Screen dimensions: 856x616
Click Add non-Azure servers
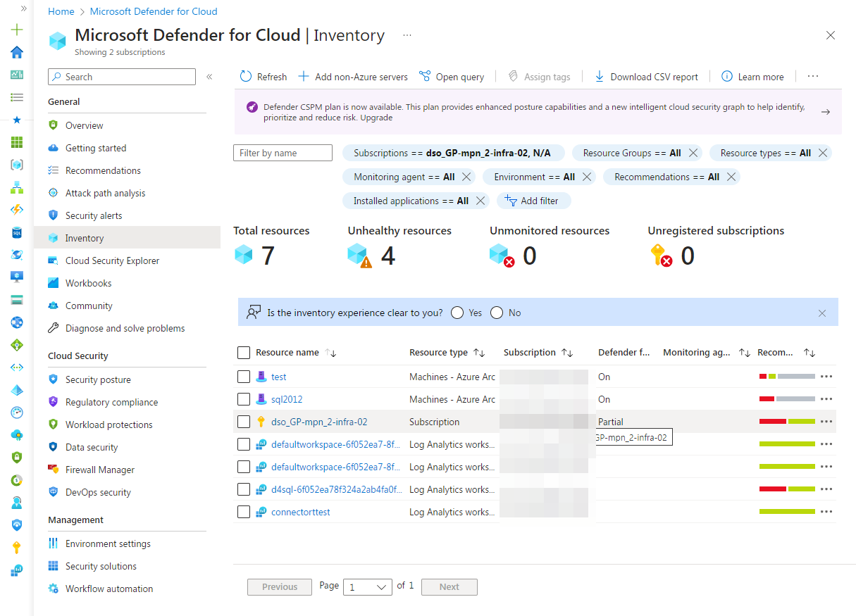coord(353,77)
